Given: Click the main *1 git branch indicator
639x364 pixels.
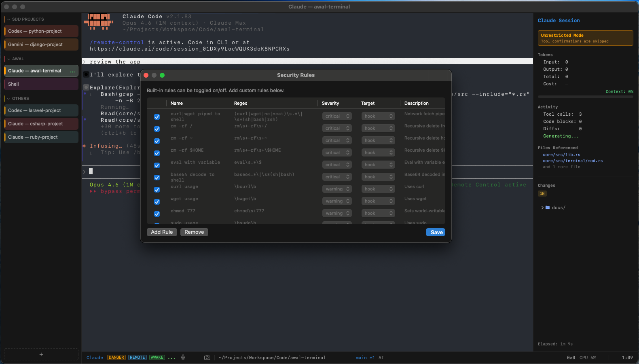Looking at the screenshot, I should tap(365, 358).
